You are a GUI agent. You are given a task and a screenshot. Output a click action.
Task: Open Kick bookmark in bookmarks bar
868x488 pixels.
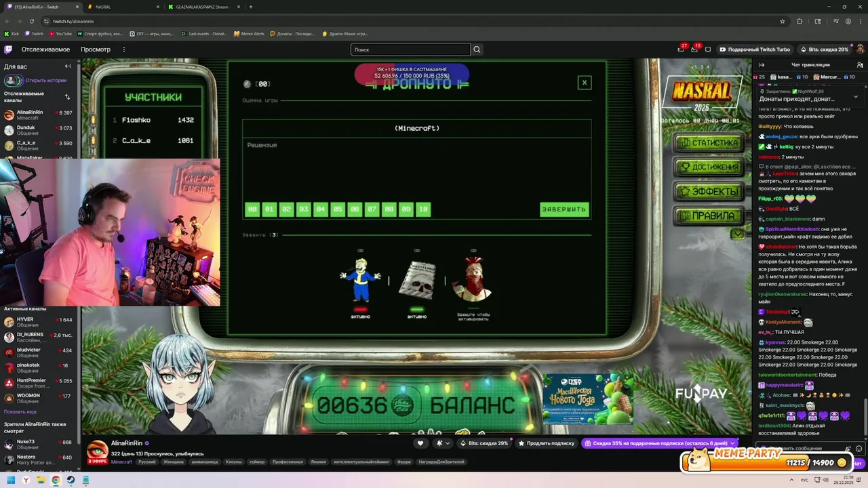pos(12,33)
